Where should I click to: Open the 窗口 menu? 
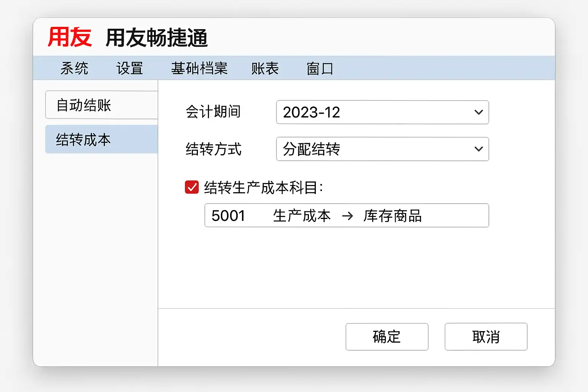[x=320, y=69]
